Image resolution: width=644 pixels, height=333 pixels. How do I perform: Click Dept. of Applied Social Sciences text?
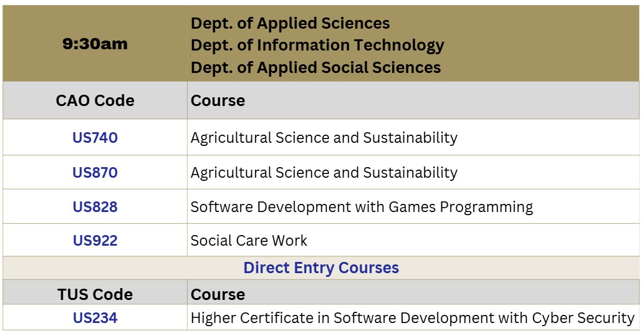pos(315,67)
